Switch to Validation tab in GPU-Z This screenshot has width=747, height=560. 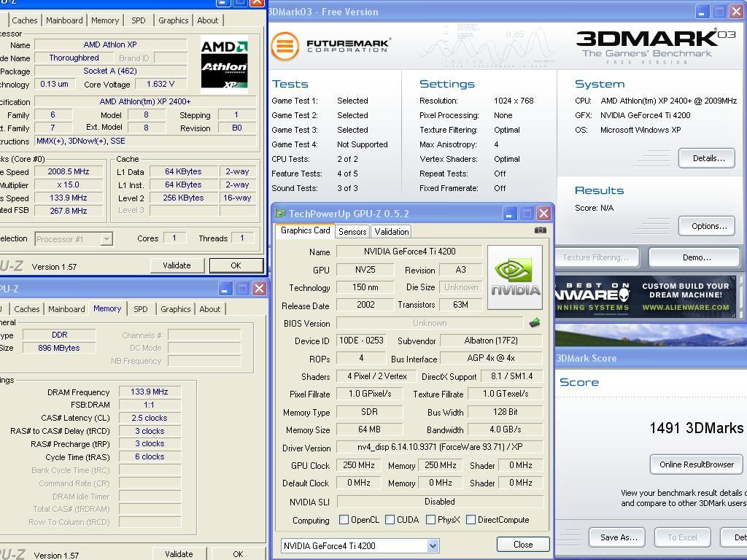(x=392, y=231)
